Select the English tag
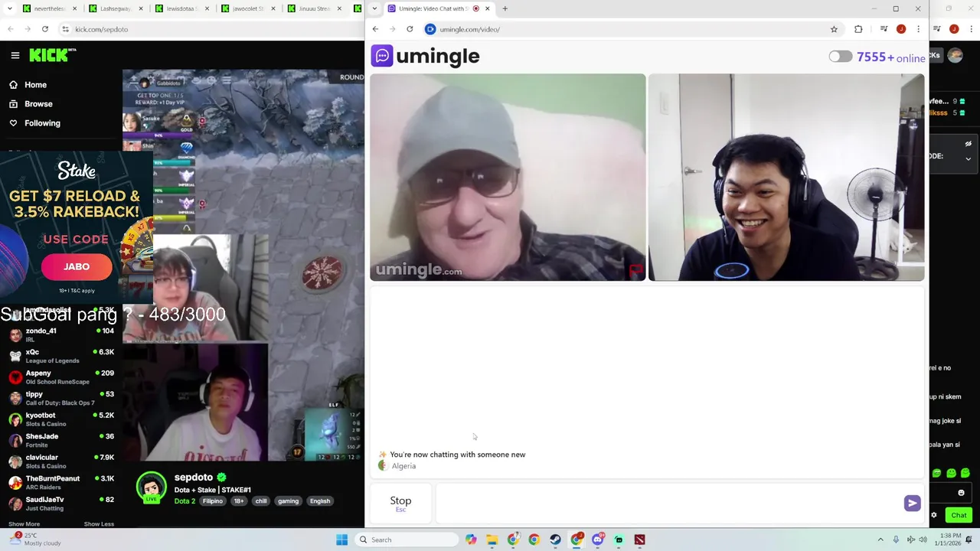This screenshot has height=551, width=980. [320, 501]
